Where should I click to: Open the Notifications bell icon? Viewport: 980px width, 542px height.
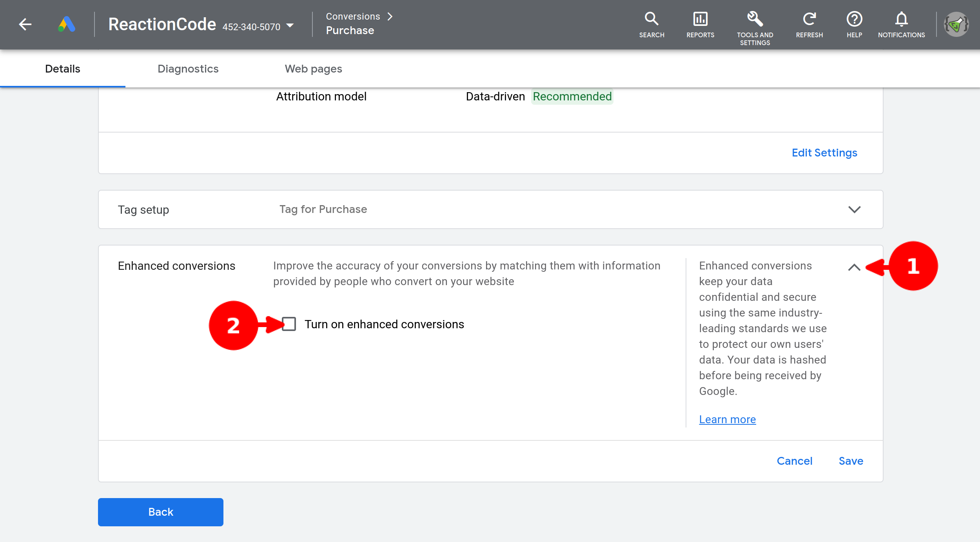pyautogui.click(x=901, y=24)
